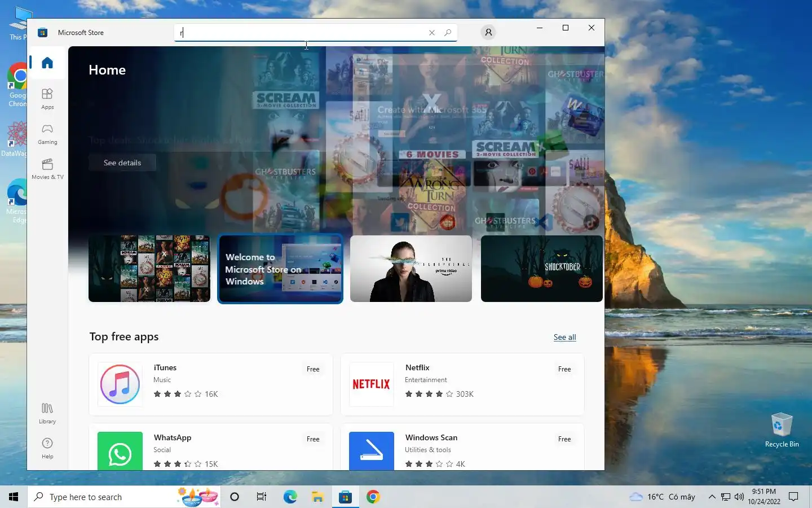Click the taskbar Type here to search box

pyautogui.click(x=124, y=497)
